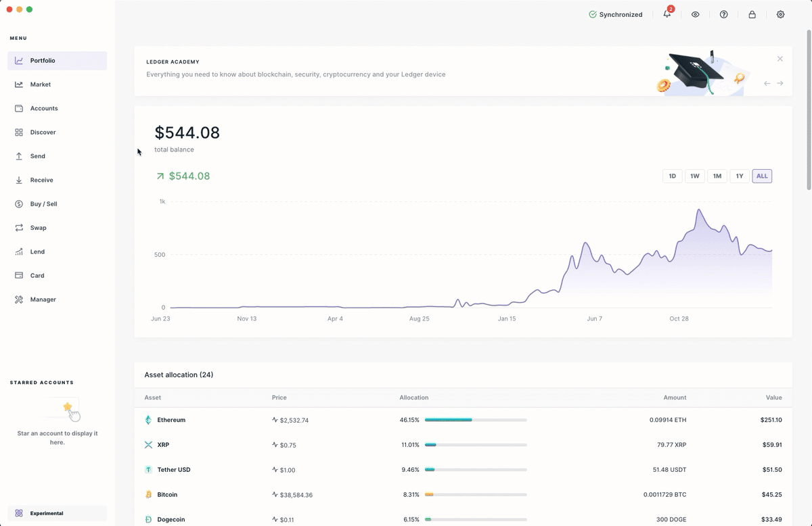812x526 pixels.
Task: Open settings gear icon
Action: pyautogui.click(x=780, y=14)
